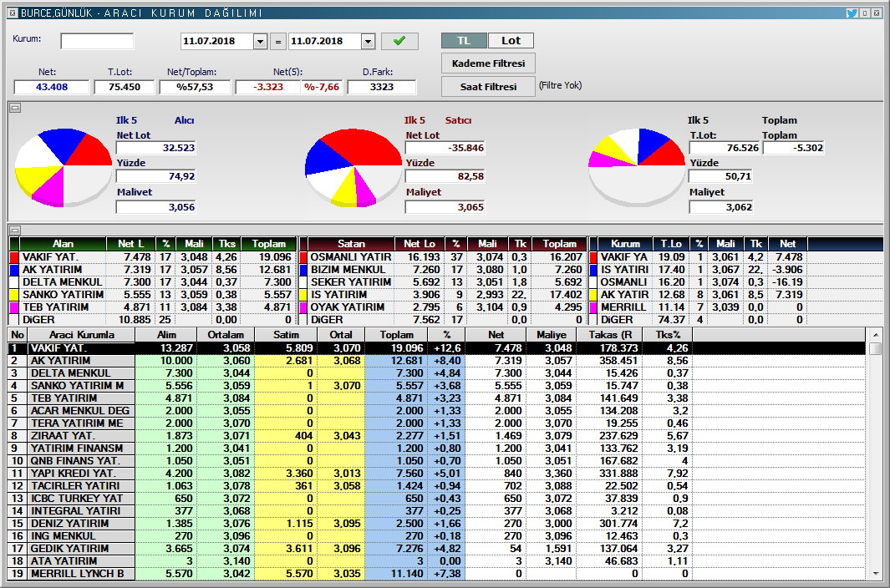The height and width of the screenshot is (588, 890).
Task: Click the magenta swatch beside OYAK YATIRIM
Action: click(x=303, y=307)
